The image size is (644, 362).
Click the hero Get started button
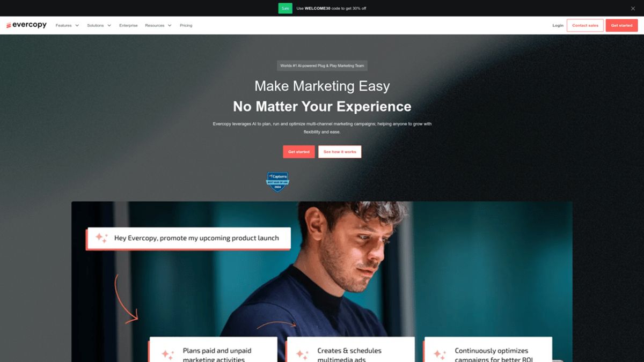coord(299,152)
